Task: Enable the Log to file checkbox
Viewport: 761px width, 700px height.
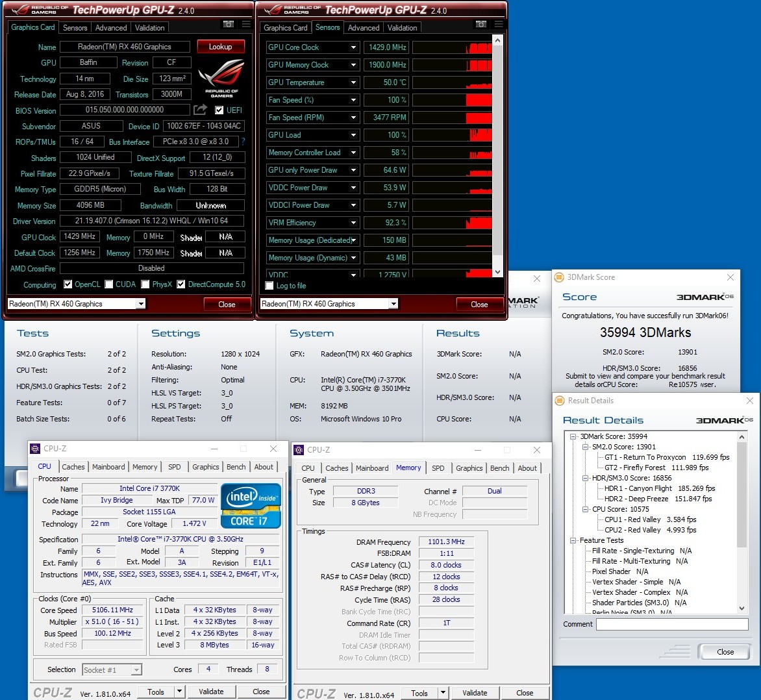Action: pos(269,286)
